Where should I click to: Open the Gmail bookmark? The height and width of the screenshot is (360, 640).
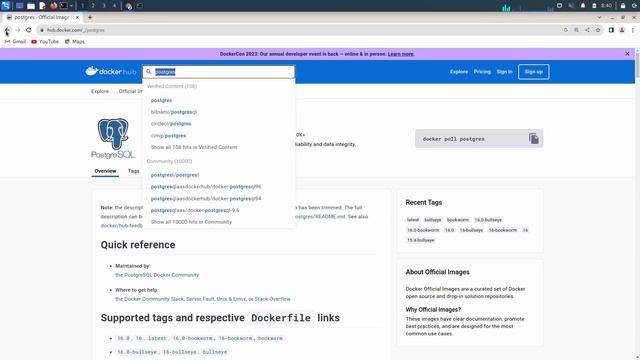pos(15,42)
